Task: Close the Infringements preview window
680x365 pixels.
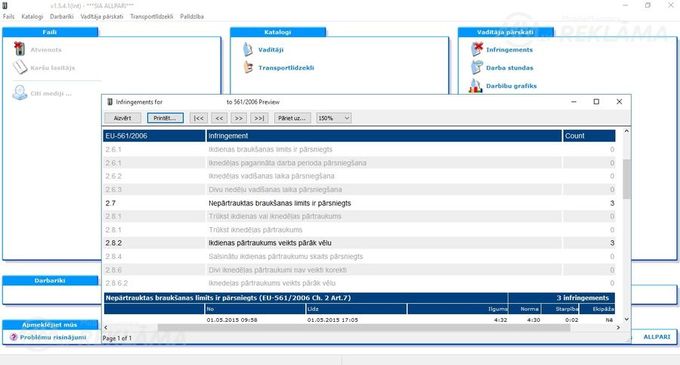Action: [x=619, y=101]
